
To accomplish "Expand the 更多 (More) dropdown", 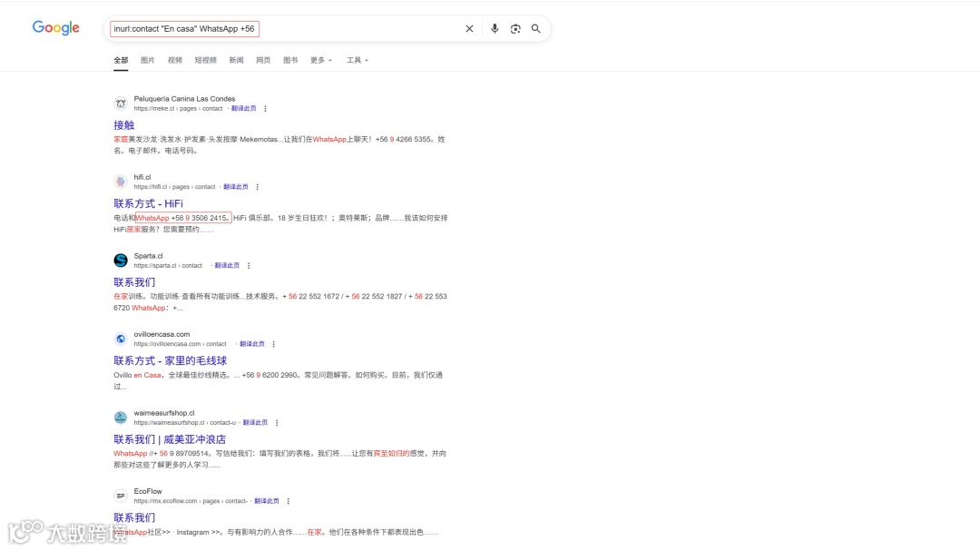I will coord(320,60).
